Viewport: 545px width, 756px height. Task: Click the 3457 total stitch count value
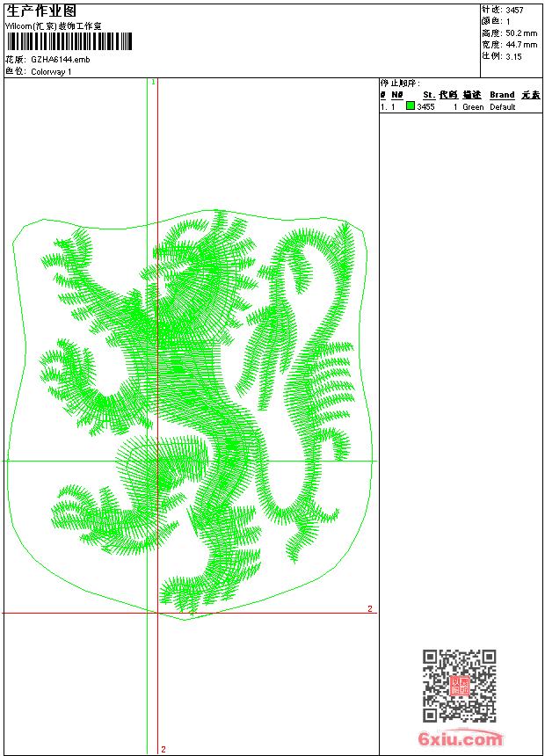pyautogui.click(x=515, y=10)
